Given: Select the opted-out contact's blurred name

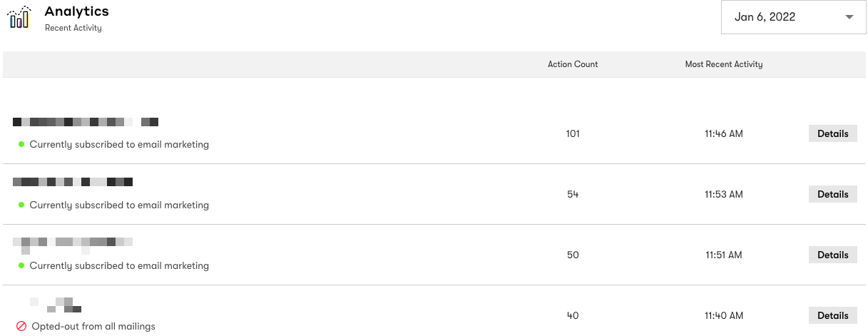Looking at the screenshot, I should (x=56, y=305).
